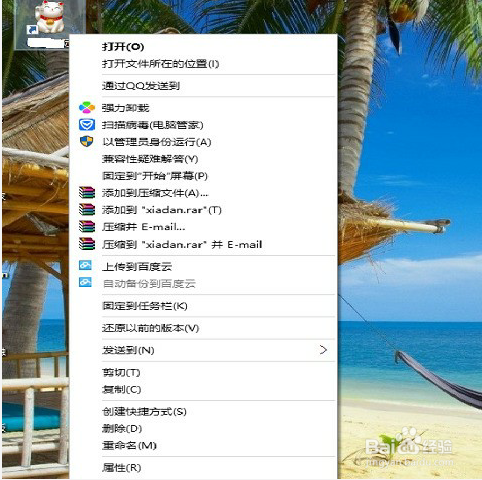This screenshot has height=480, width=482.
Task: Select 打开文件所在的位置(I)
Action: click(160, 63)
